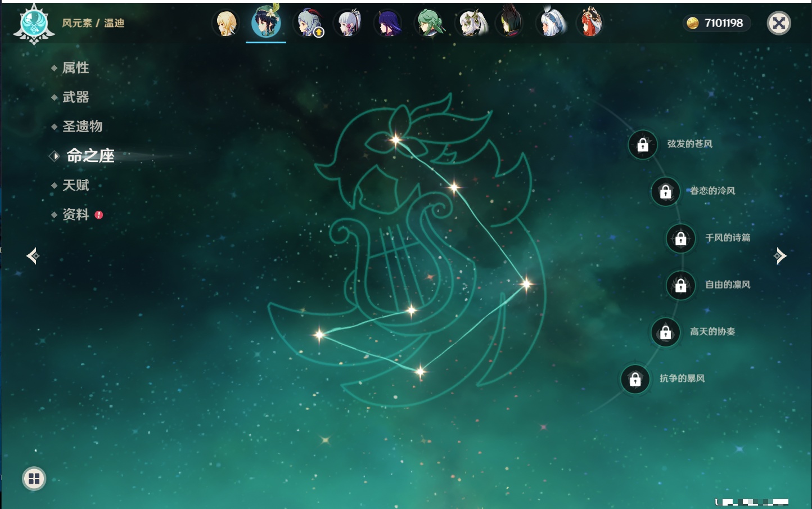Click the 弦发的苍风 label
This screenshot has width=812, height=509.
click(x=690, y=144)
